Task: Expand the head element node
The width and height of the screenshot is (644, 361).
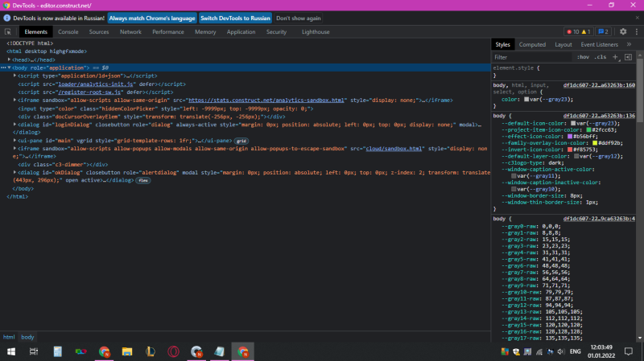Action: pyautogui.click(x=9, y=59)
